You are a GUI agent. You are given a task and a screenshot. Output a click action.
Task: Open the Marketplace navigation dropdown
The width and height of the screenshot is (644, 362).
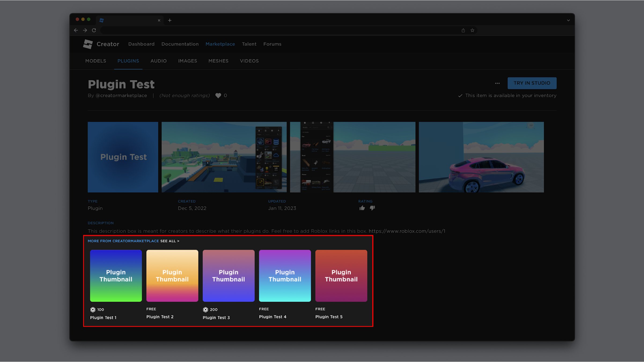[220, 44]
